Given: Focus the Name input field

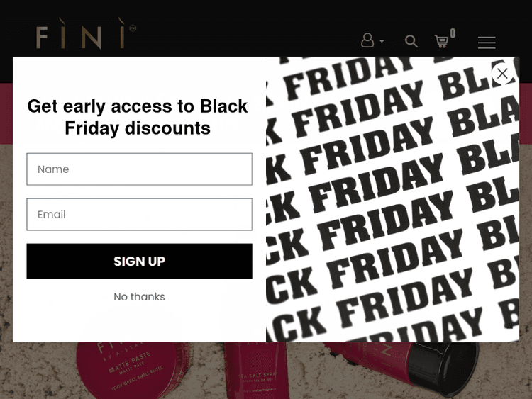Looking at the screenshot, I should coord(139,169).
